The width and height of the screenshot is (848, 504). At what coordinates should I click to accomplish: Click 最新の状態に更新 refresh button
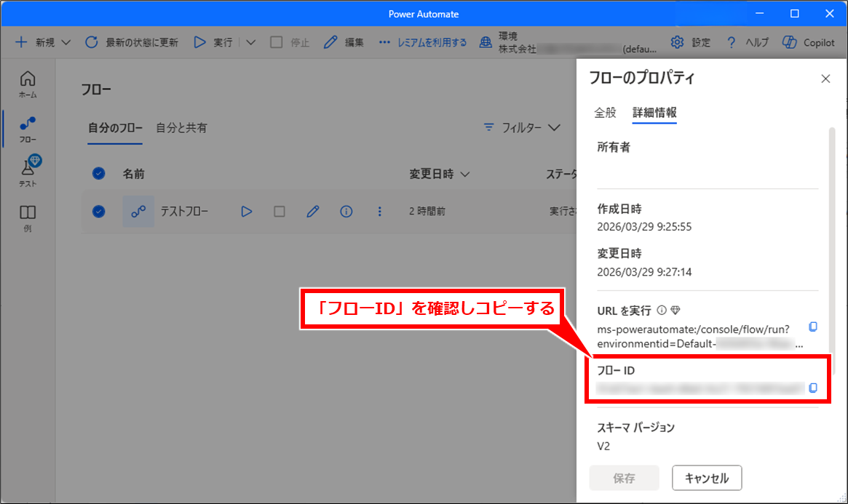click(132, 42)
